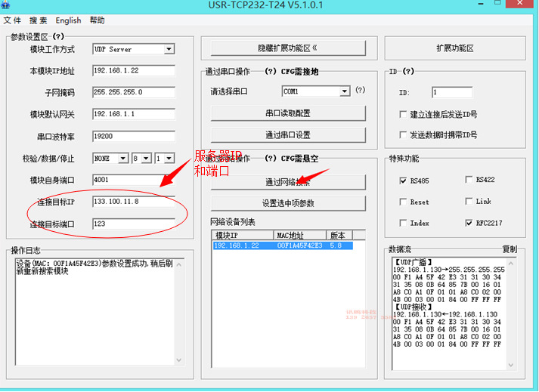This screenshot has height=392, width=539.
Task: Click help (?) next to 通过网络操作
Action: click(x=271, y=159)
